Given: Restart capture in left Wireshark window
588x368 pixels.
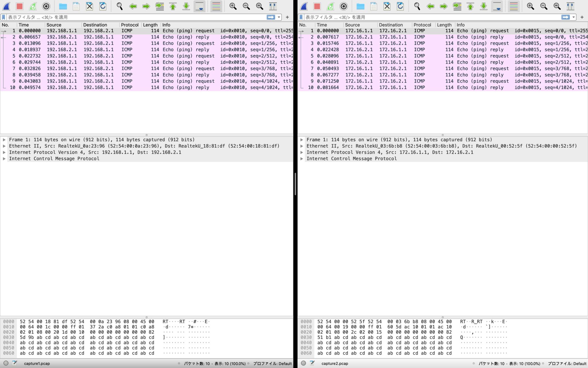Looking at the screenshot, I should (x=33, y=6).
